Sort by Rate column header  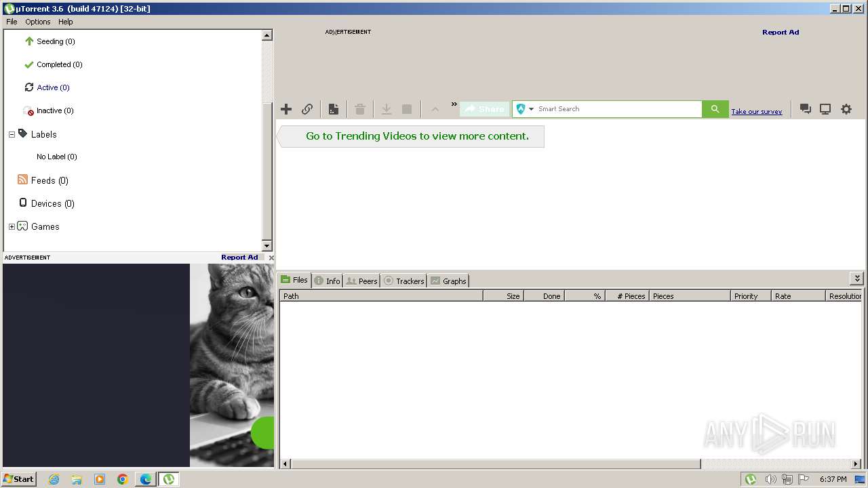tap(798, 296)
